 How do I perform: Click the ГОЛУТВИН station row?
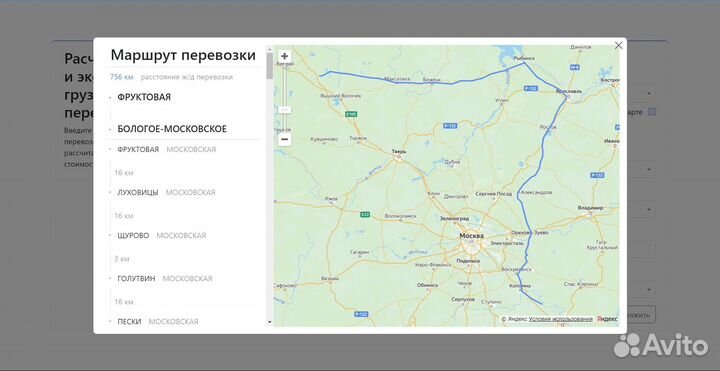pos(165,278)
